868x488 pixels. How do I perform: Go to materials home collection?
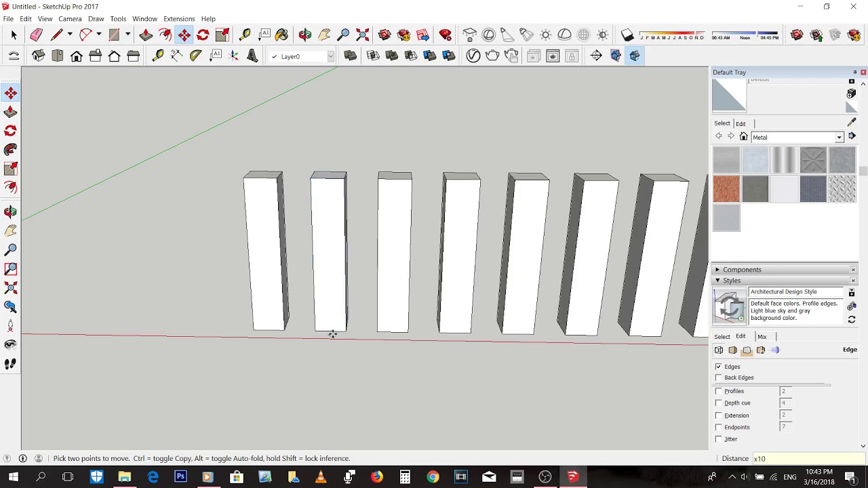coord(744,137)
